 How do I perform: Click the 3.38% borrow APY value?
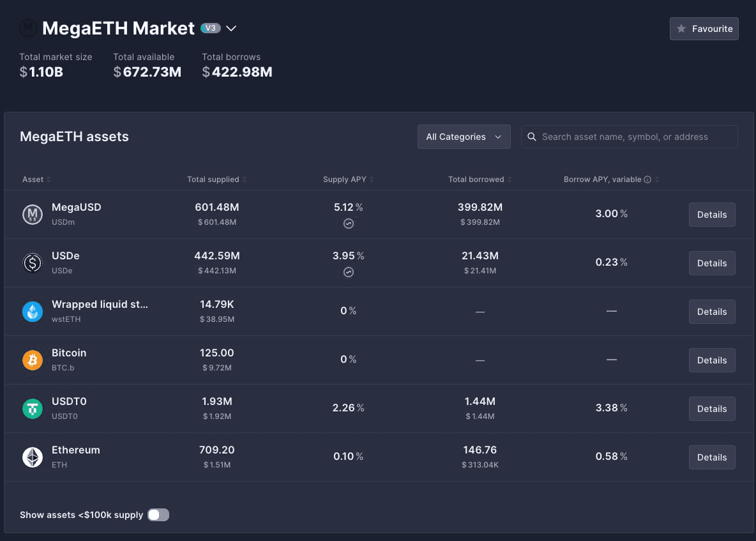click(611, 408)
